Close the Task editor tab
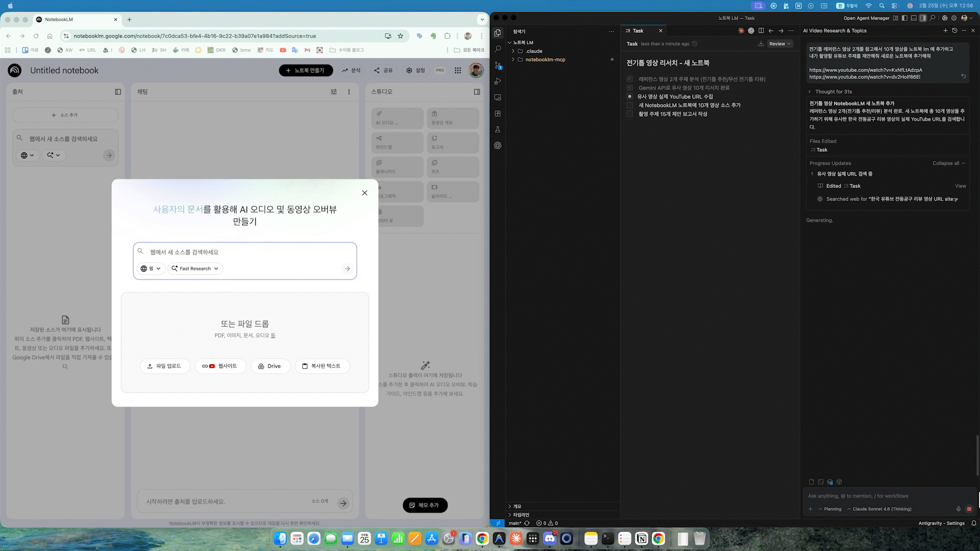 click(660, 31)
